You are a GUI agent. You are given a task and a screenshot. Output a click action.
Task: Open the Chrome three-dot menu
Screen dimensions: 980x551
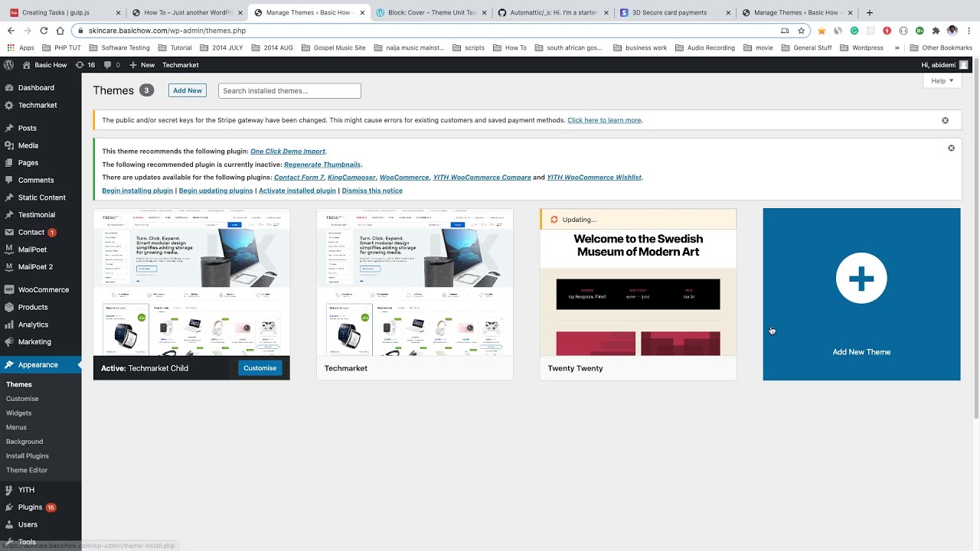pyautogui.click(x=969, y=31)
